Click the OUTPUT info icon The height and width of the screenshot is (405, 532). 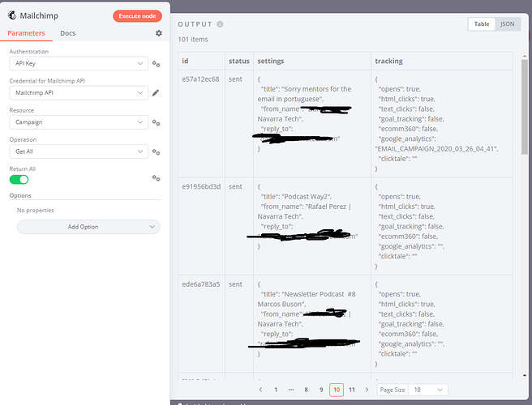(x=220, y=24)
